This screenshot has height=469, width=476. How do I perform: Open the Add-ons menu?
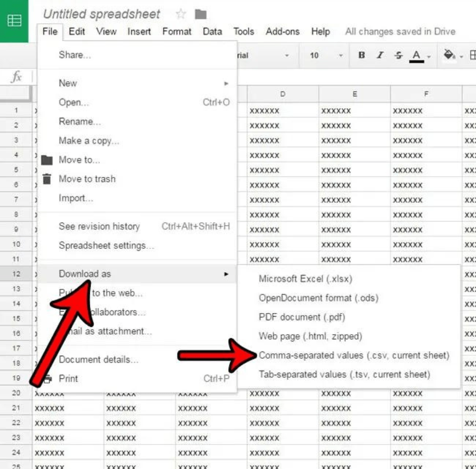tap(282, 32)
